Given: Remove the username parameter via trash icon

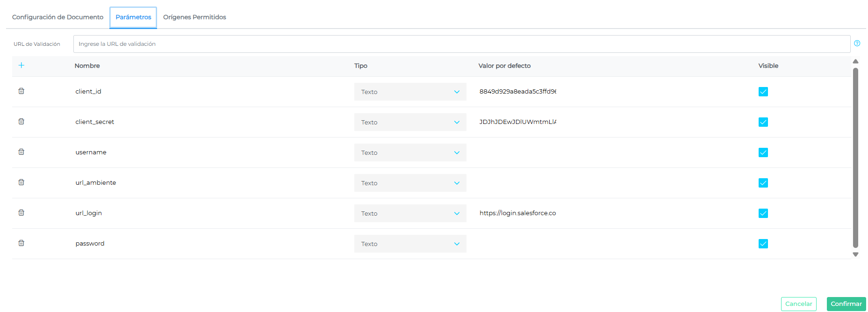Looking at the screenshot, I should coord(22,152).
